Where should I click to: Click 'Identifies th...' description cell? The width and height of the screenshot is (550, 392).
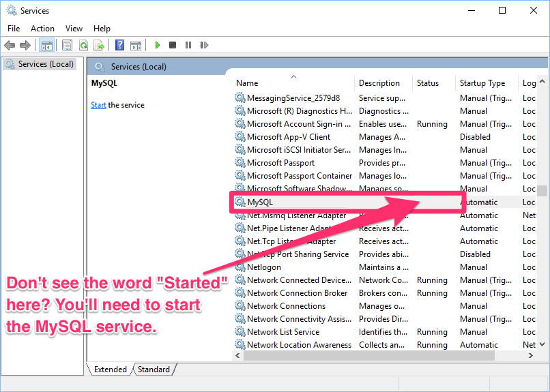(x=383, y=332)
